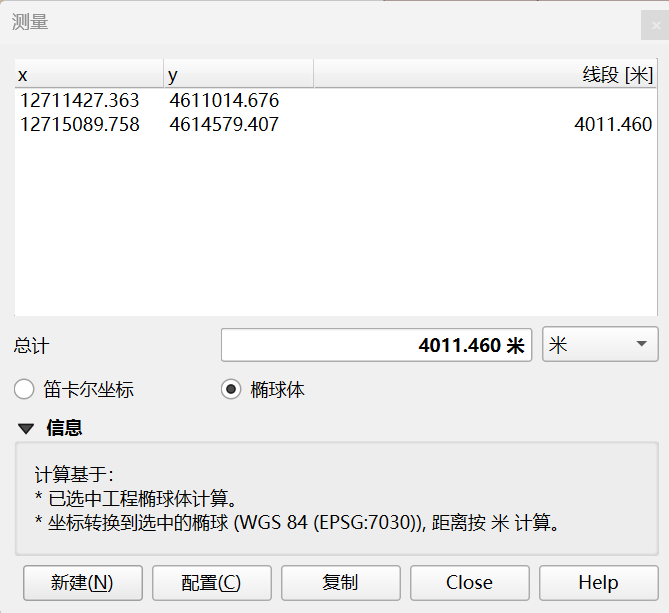
Task: Click the 线段 [米] column header
Action: (485, 75)
